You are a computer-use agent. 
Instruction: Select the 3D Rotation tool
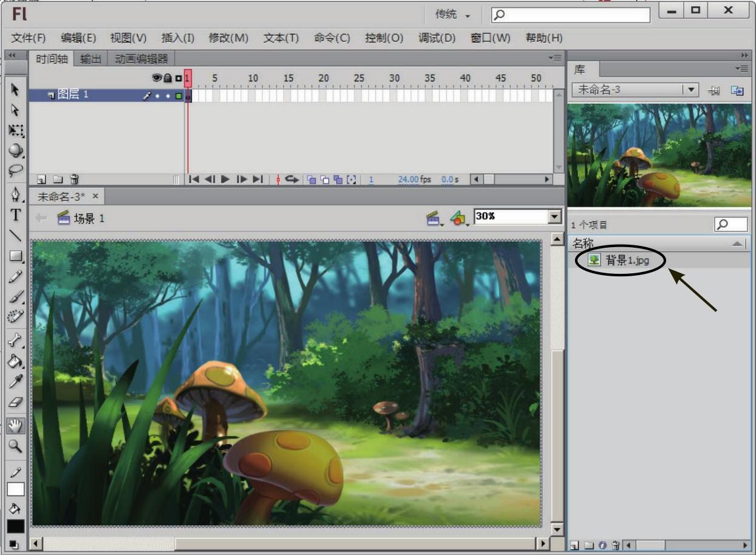pos(16,151)
